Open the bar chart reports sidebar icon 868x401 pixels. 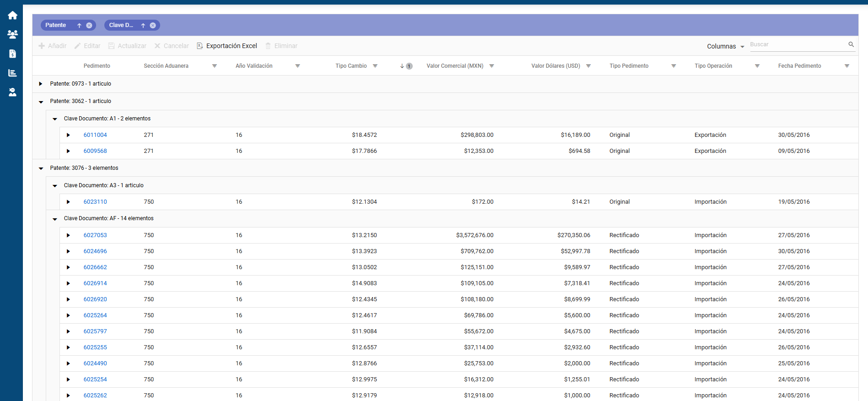coord(12,73)
